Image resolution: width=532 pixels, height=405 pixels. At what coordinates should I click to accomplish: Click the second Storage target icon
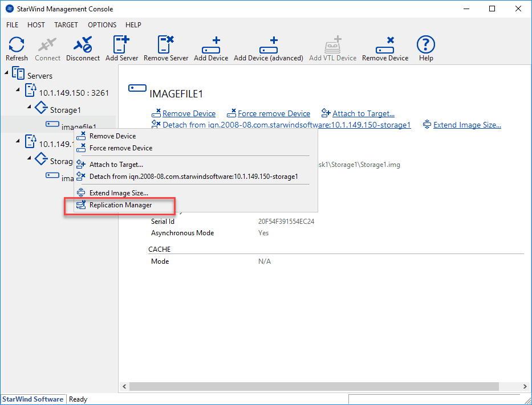coord(42,158)
